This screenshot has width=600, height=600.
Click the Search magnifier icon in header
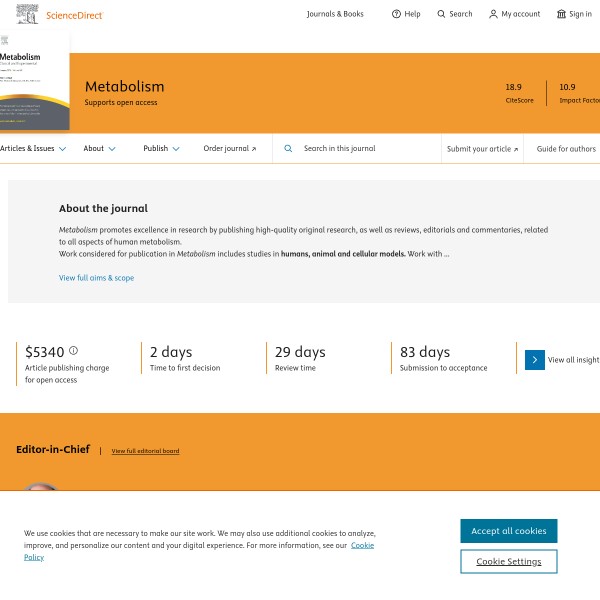click(x=442, y=14)
